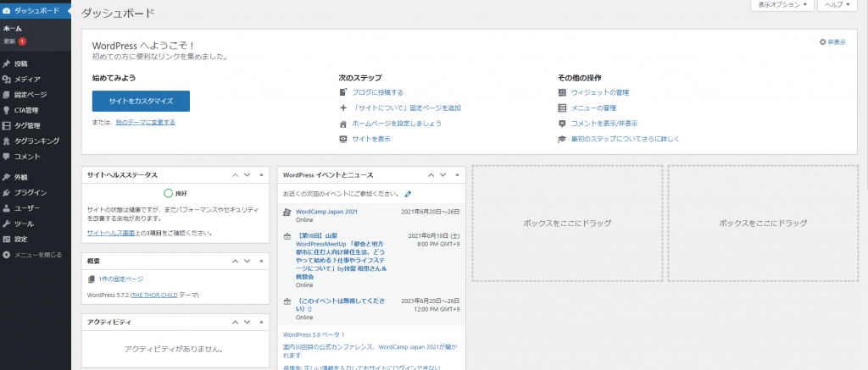The height and width of the screenshot is (370, 868).
Task: Collapse the サイトヘルスステータス panel
Action: 261,174
